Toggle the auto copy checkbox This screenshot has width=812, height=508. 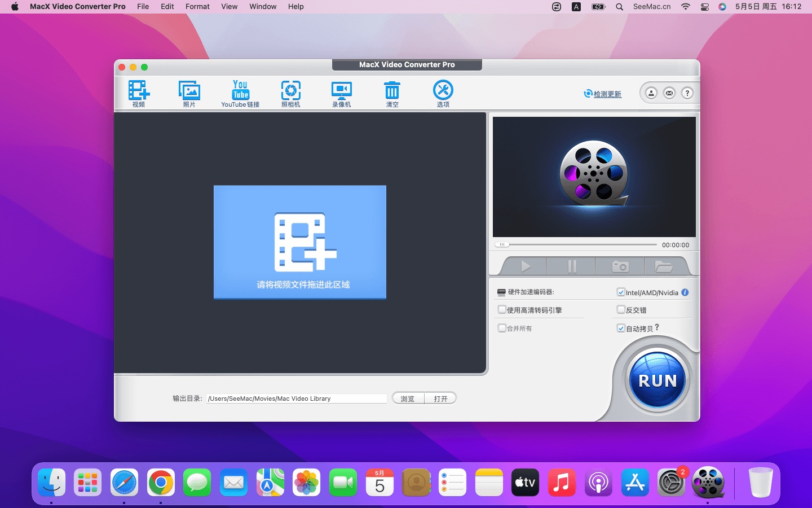[x=621, y=329]
